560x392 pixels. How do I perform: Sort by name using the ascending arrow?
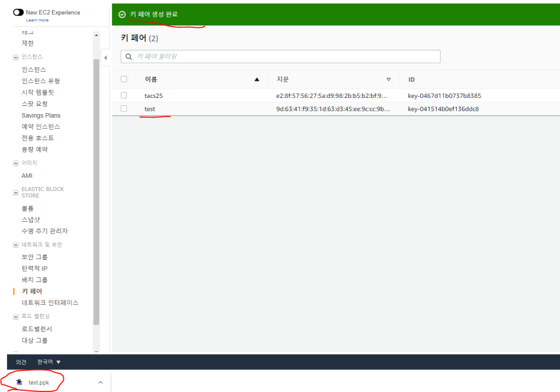(x=257, y=79)
